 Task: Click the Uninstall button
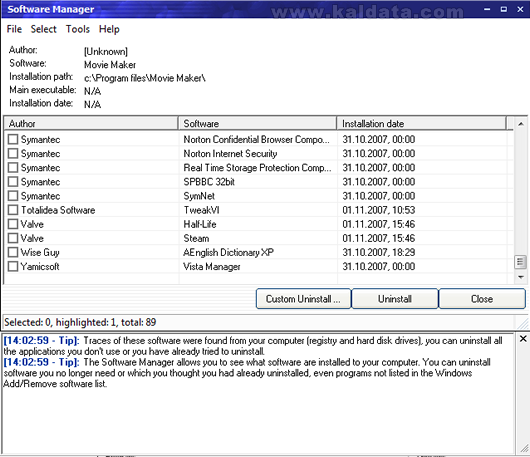[395, 299]
